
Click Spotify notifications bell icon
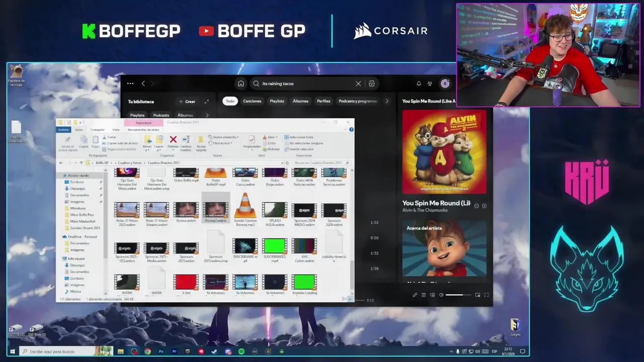click(419, 83)
